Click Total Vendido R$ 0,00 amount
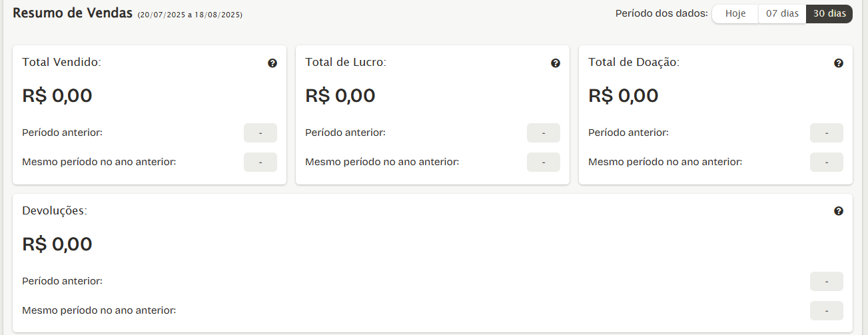868x335 pixels. click(57, 96)
